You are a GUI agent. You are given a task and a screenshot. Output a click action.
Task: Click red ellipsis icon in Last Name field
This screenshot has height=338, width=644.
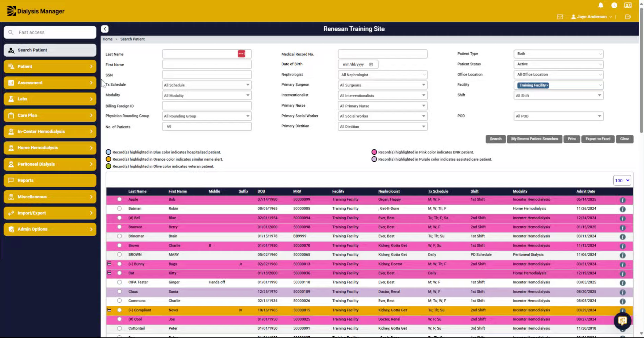(x=241, y=54)
